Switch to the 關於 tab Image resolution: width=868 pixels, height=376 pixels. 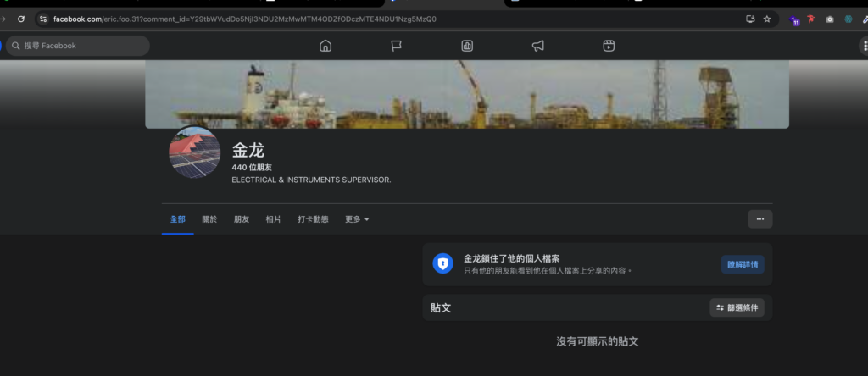[209, 219]
